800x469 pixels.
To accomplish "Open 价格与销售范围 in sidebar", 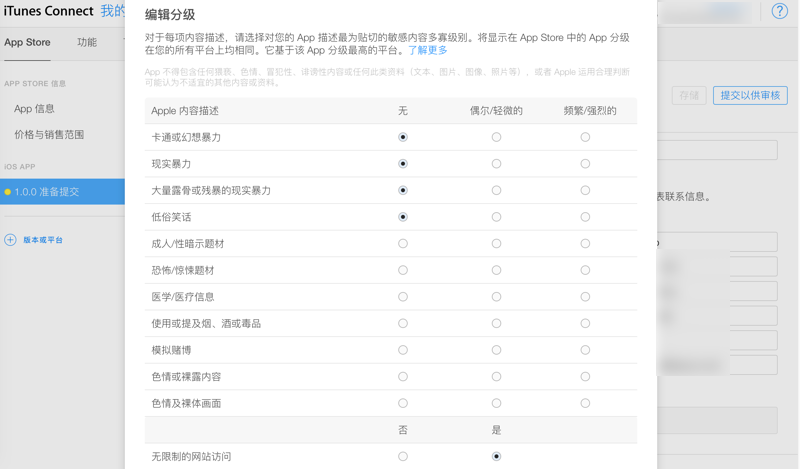I will pos(49,135).
